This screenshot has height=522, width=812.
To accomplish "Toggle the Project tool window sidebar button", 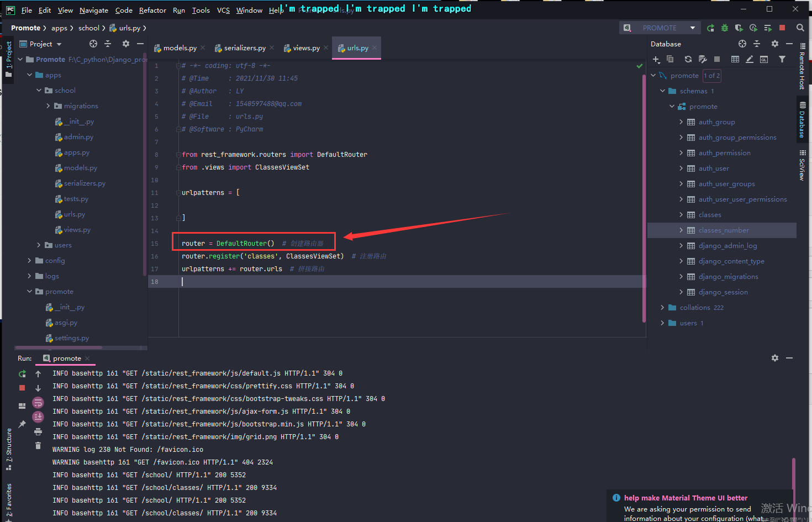I will (x=8, y=59).
